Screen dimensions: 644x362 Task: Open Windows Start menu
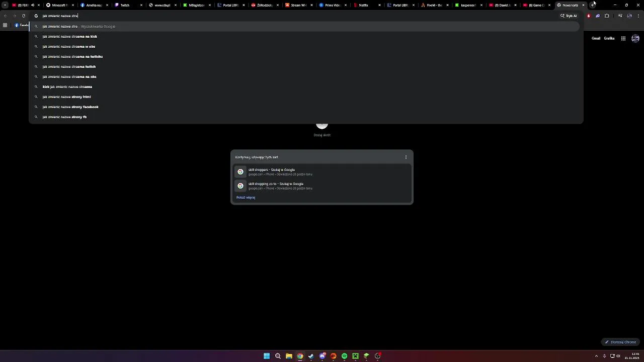click(x=267, y=356)
